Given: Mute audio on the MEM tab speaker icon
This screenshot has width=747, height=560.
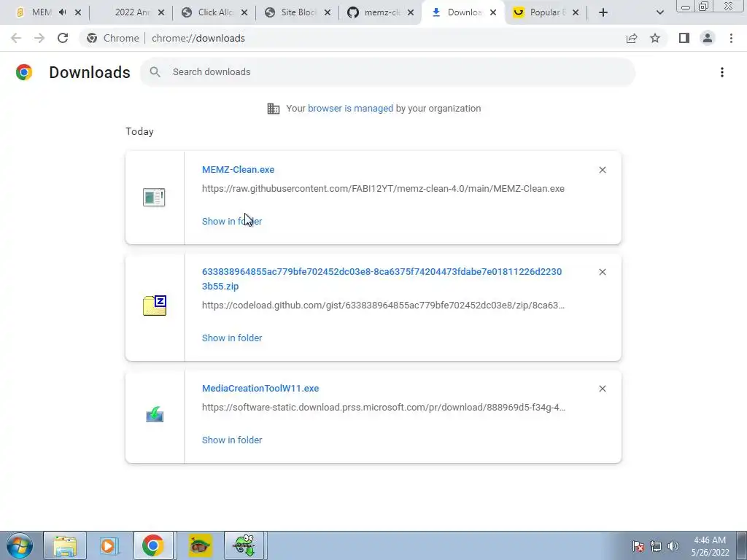Looking at the screenshot, I should (63, 12).
